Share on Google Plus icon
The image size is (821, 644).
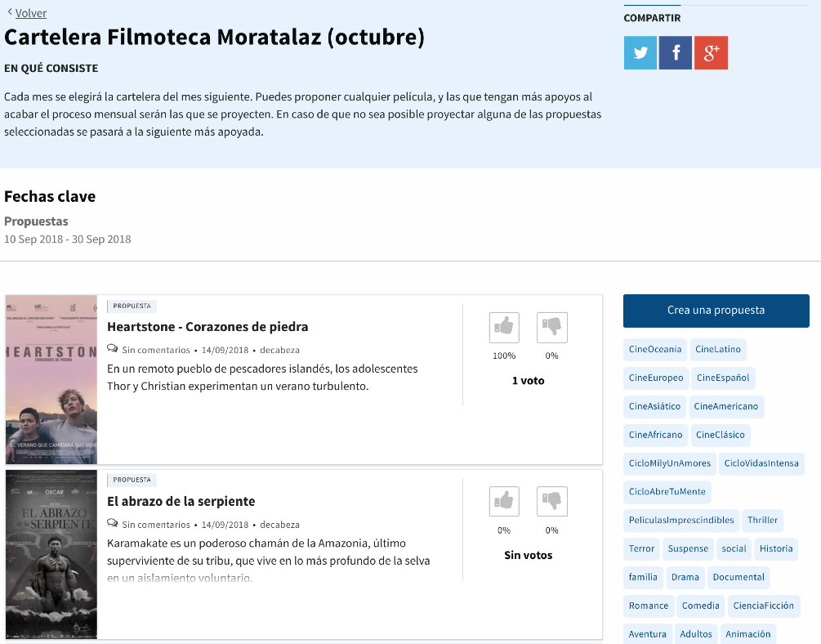(711, 53)
